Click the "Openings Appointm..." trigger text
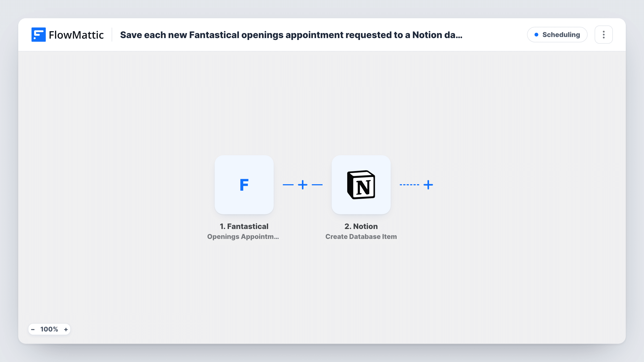The image size is (644, 362). tap(243, 237)
